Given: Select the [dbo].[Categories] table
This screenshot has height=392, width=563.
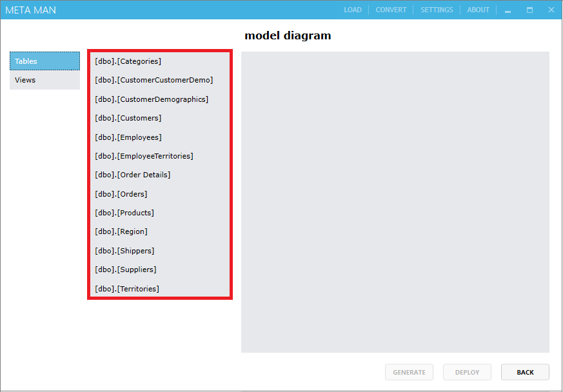Looking at the screenshot, I should [x=128, y=61].
